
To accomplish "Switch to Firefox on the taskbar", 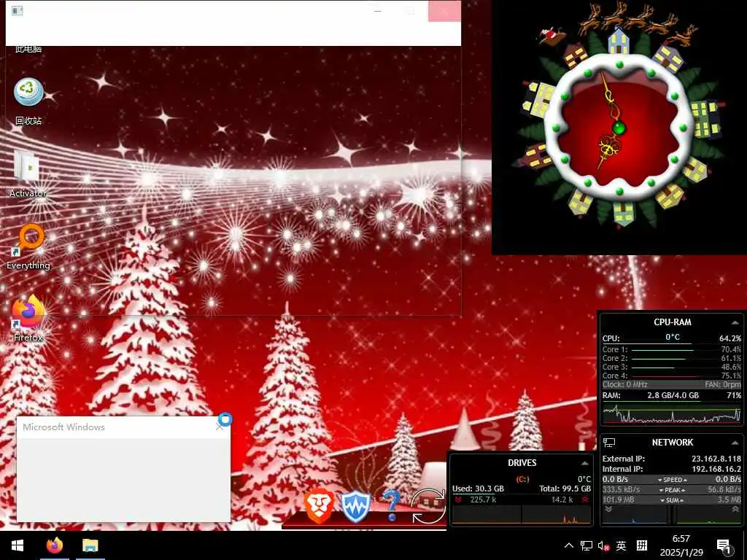I will coord(54,545).
